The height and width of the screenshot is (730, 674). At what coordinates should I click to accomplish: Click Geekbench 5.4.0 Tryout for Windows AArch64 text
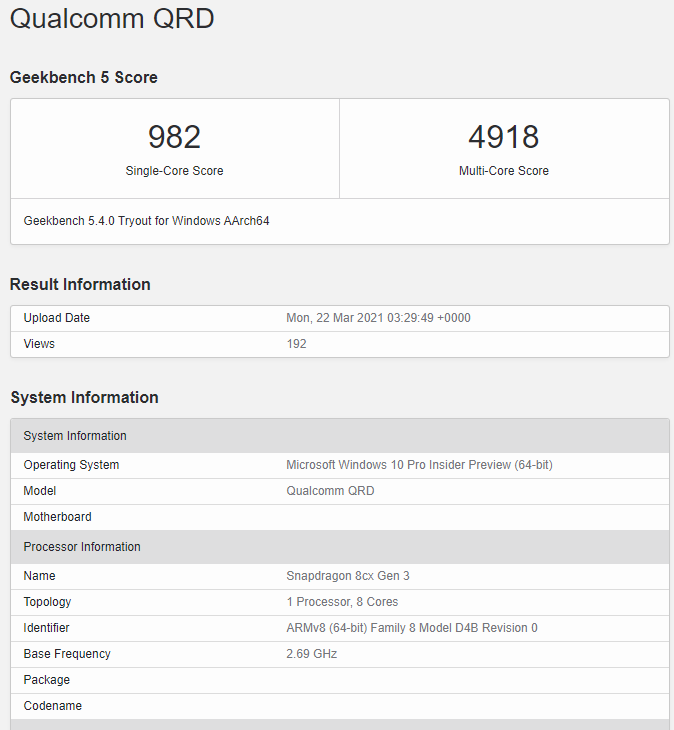click(x=147, y=221)
